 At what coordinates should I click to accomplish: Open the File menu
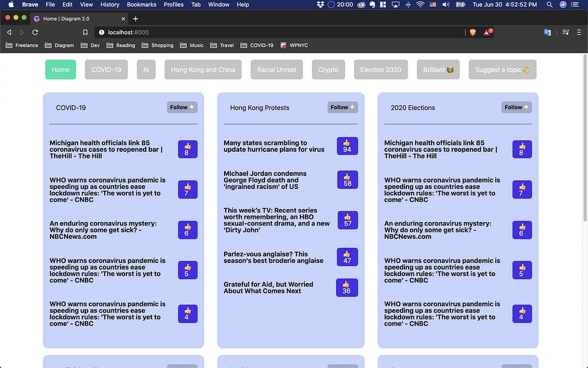[50, 5]
